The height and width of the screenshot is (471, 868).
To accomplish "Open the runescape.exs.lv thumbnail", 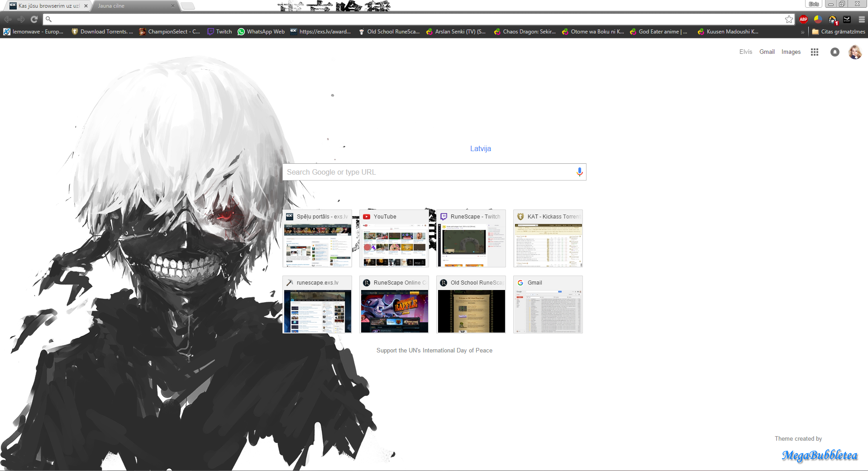I will pos(317,304).
